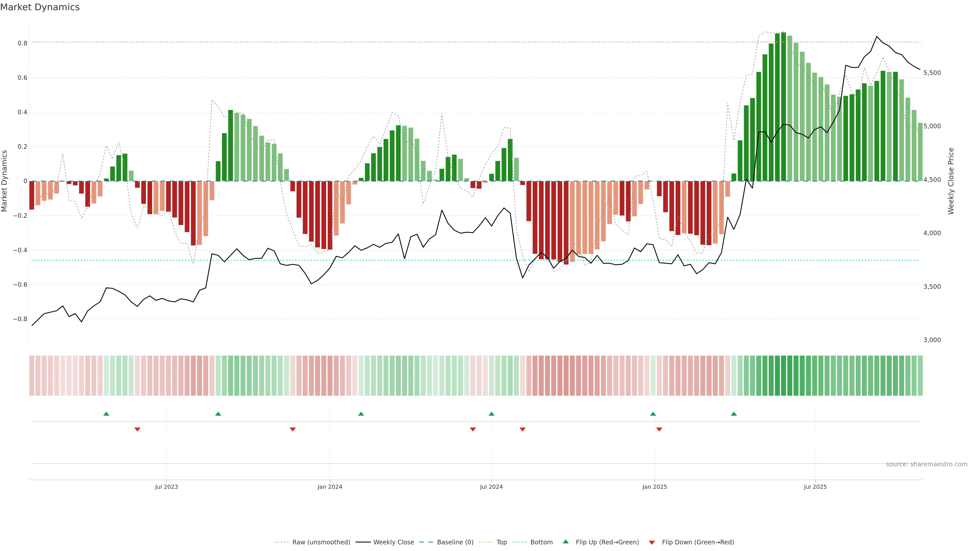Viewport: 980px width, 551px height.
Task: Click the red triangle icon in the legend
Action: [652, 542]
